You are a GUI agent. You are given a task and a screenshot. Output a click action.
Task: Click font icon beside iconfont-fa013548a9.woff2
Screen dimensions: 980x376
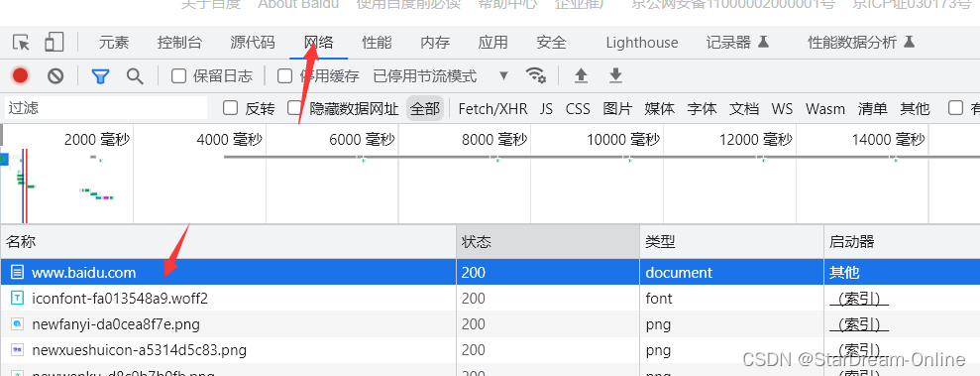(18, 299)
